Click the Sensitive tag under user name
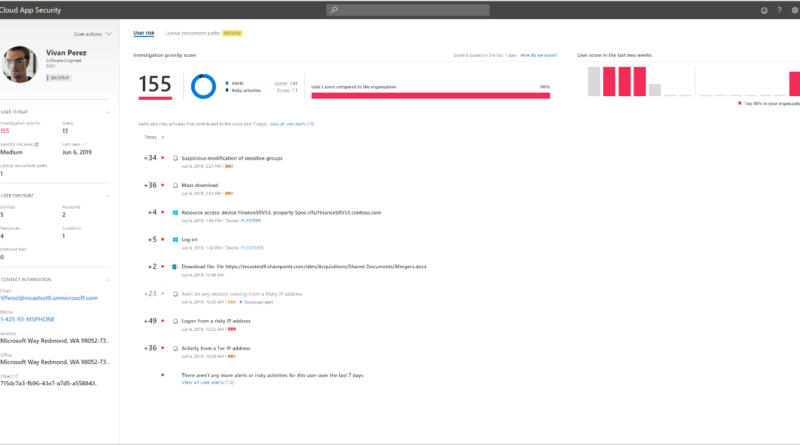This screenshot has height=445, width=800. [x=59, y=78]
